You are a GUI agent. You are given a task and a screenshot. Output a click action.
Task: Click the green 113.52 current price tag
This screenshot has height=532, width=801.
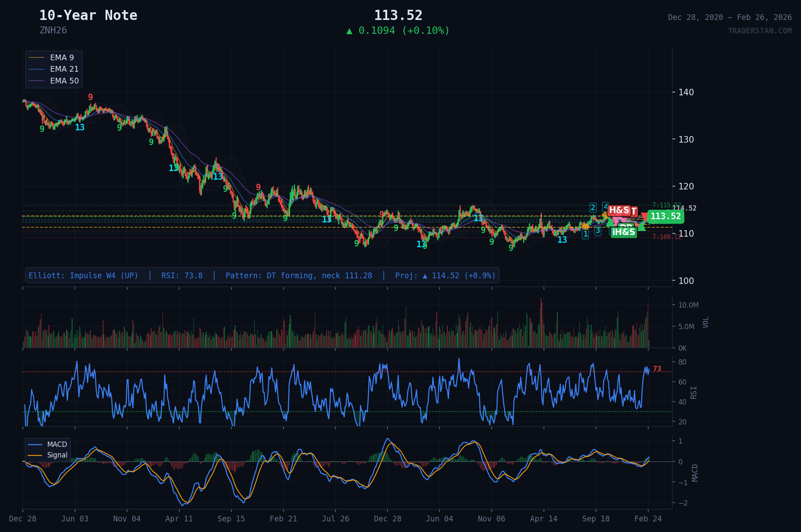[665, 216]
